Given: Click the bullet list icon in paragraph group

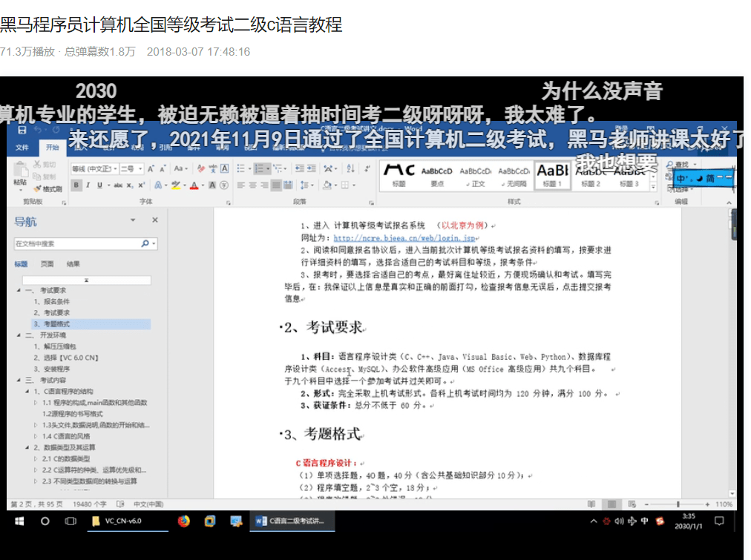Looking at the screenshot, I should point(242,167).
